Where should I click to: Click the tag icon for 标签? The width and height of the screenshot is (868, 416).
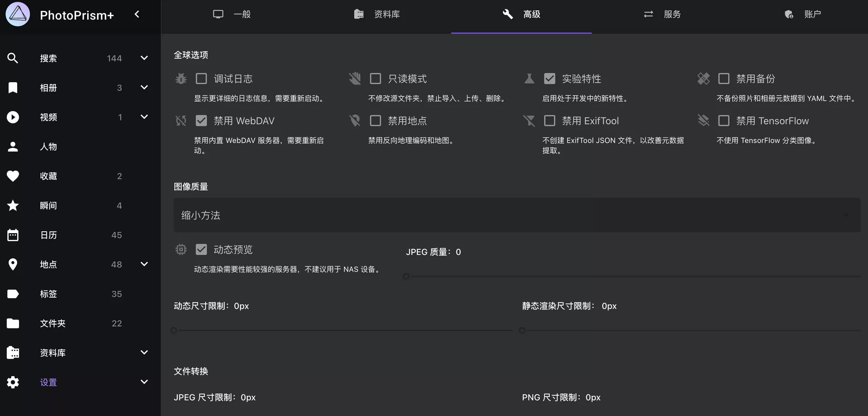click(x=13, y=294)
